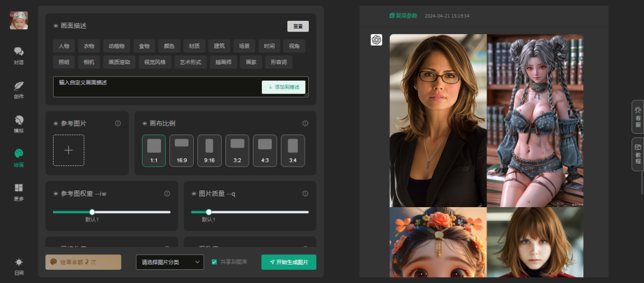The height and width of the screenshot is (283, 644).
Task: Open the flower headdress cartoon girl image
Action: point(438,242)
